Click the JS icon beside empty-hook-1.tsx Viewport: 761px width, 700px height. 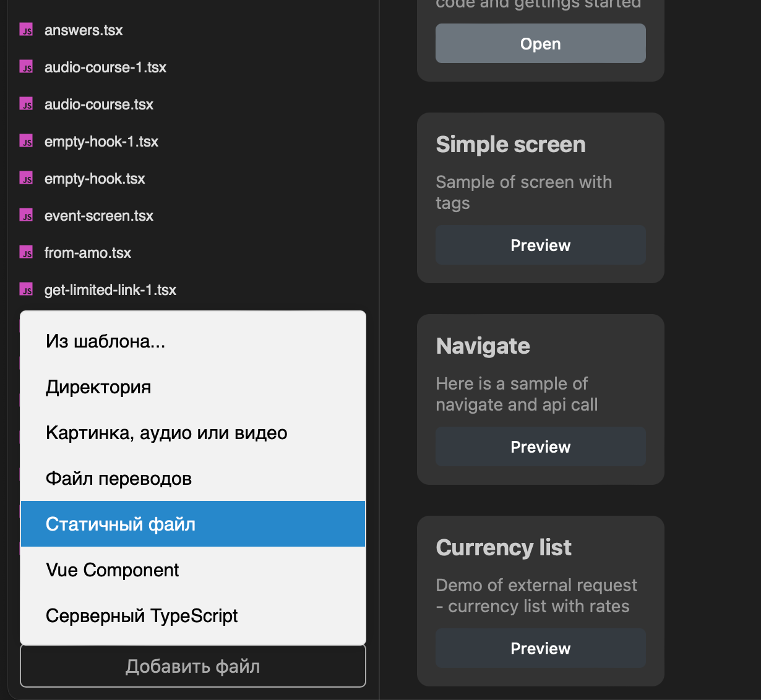point(26,141)
